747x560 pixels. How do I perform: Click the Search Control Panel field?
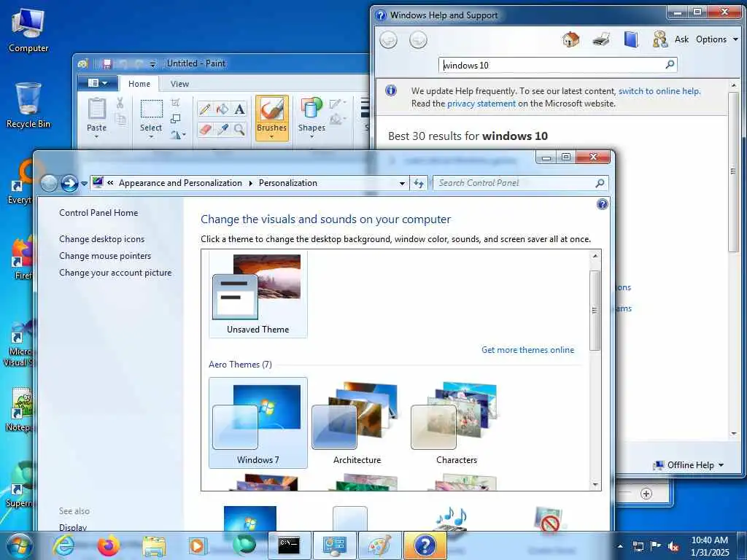click(520, 183)
